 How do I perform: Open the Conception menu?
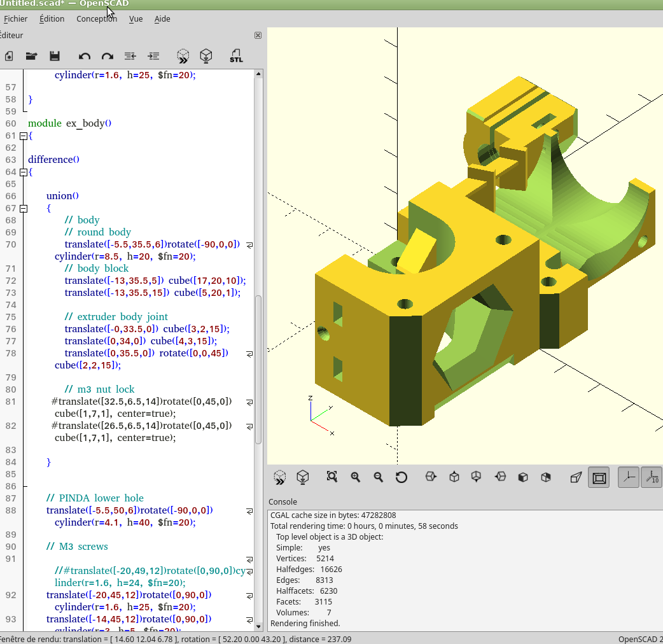[x=97, y=18]
